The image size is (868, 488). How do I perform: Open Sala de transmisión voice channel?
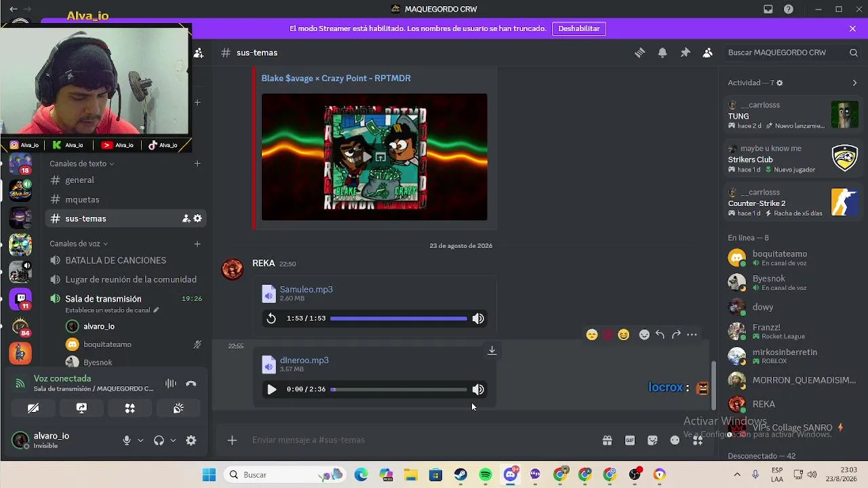point(126,298)
